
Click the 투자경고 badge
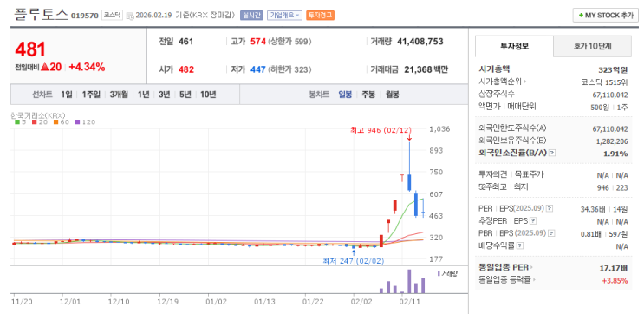[321, 16]
